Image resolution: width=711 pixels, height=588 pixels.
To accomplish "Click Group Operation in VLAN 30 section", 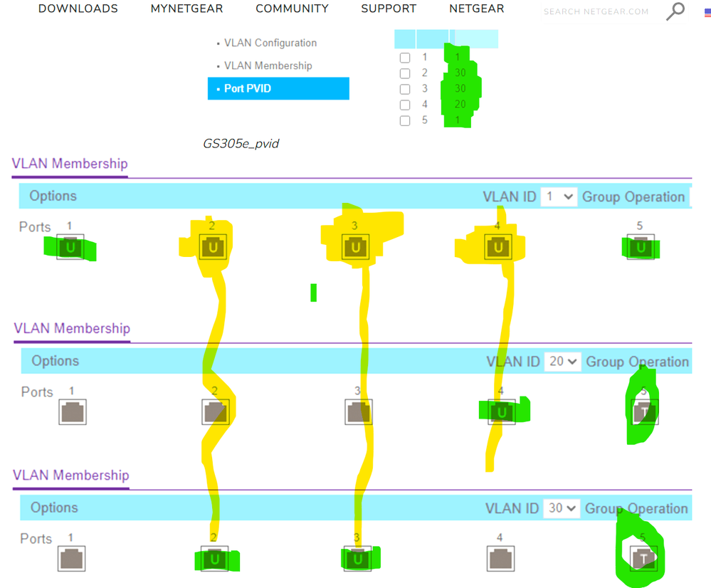I will click(x=636, y=508).
